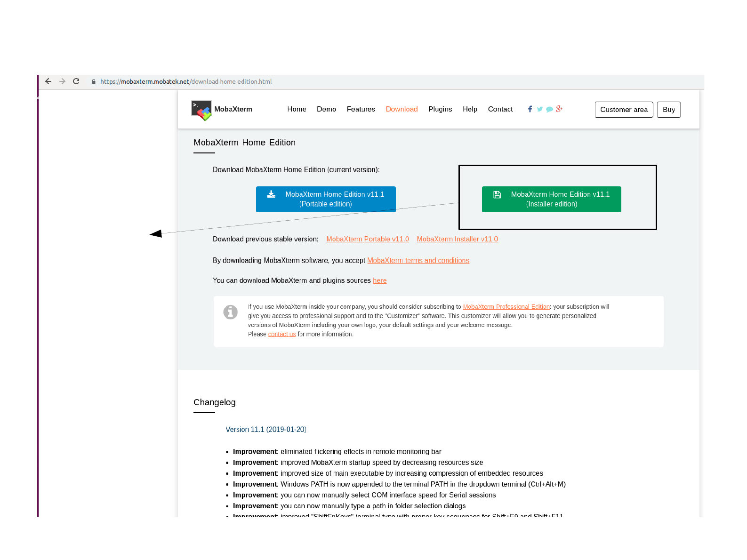
Task: Open MobaXterm Portable v11.0 link
Action: [368, 239]
